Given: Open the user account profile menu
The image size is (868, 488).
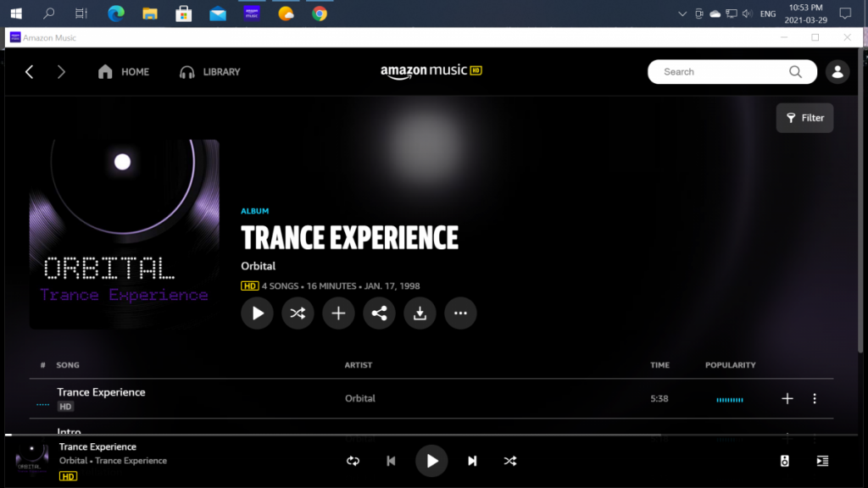Looking at the screenshot, I should pos(837,72).
